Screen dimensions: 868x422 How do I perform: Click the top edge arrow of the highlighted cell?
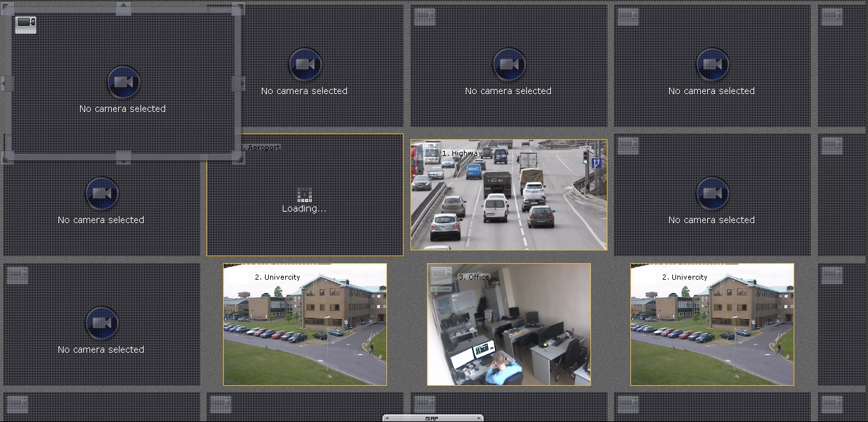pyautogui.click(x=123, y=9)
